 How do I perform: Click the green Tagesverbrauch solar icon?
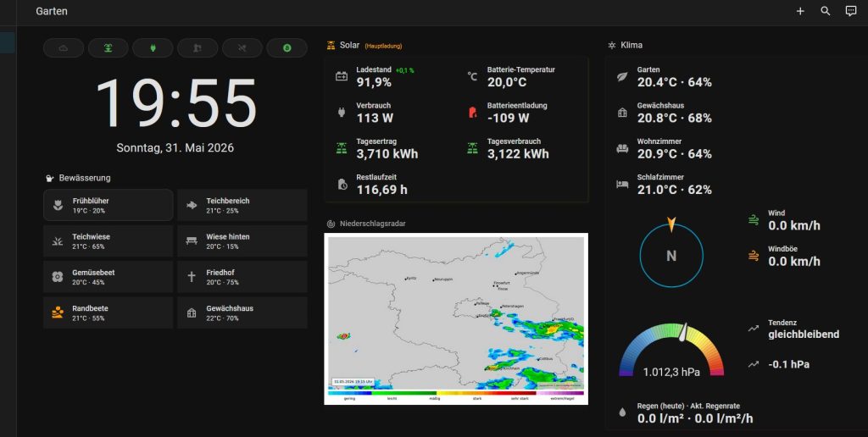coord(472,148)
